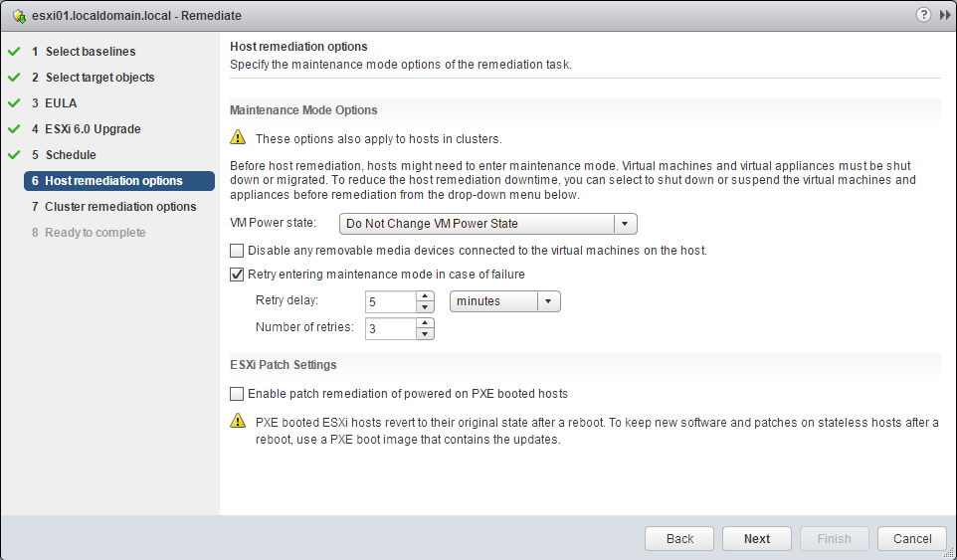Click the help question mark icon
The width and height of the screenshot is (957, 560).
coord(924,16)
